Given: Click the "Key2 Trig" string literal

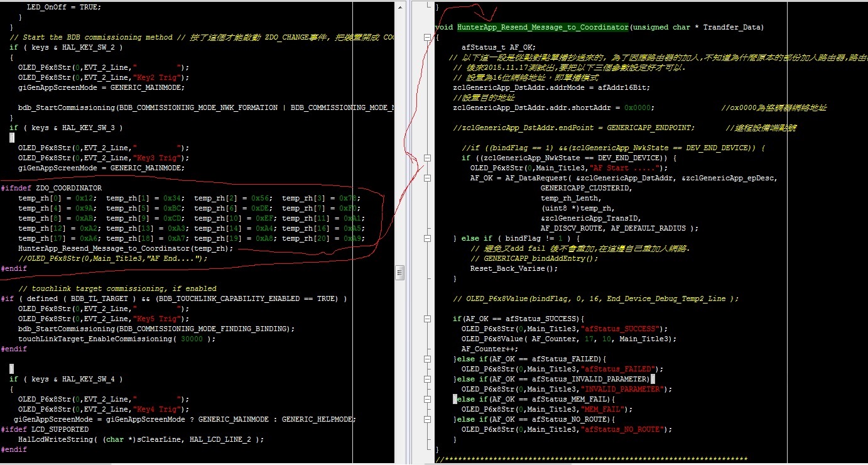Looking at the screenshot, I should coord(158,77).
